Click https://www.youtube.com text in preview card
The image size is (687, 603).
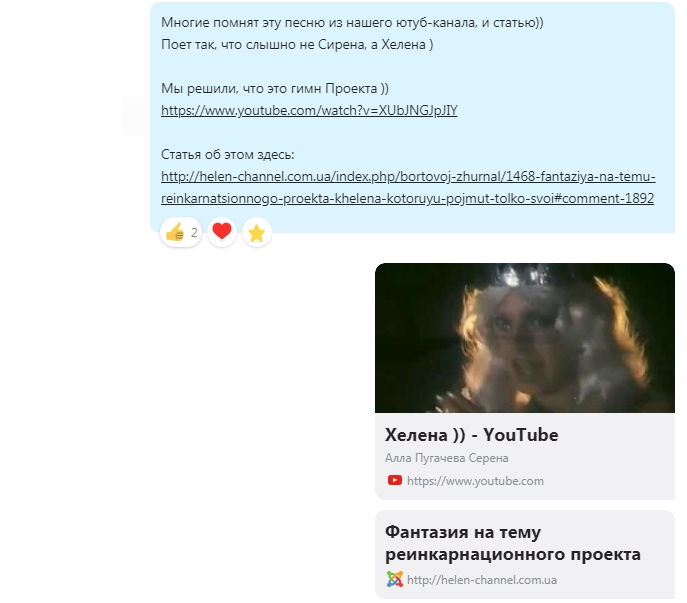click(x=475, y=481)
